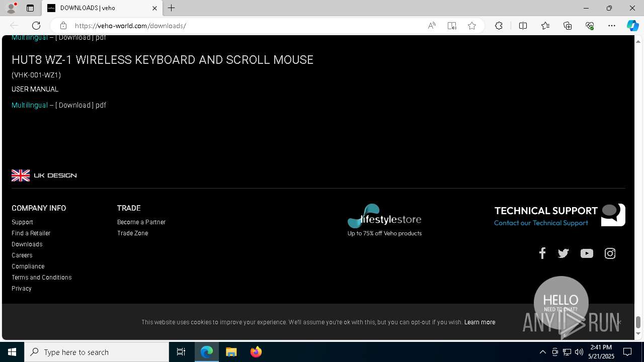Open Browser essentials

pos(590,26)
